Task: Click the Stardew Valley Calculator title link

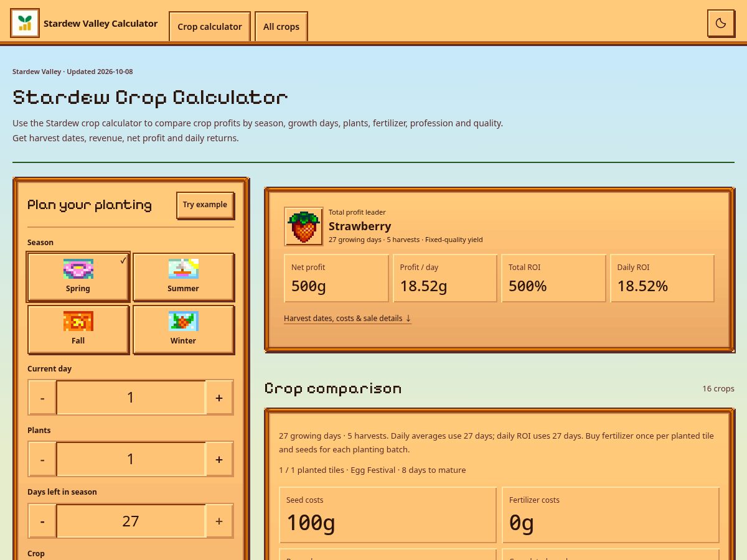Action: pos(100,23)
